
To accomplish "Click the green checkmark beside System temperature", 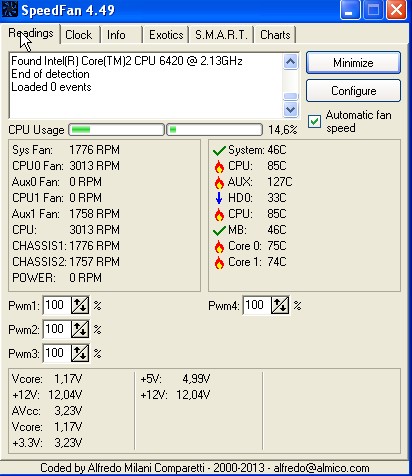I will pos(219,150).
